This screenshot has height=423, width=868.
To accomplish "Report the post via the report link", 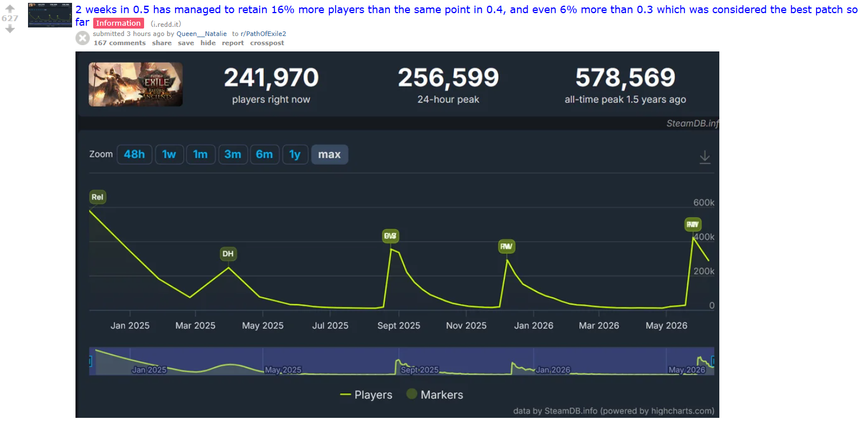I will [233, 43].
